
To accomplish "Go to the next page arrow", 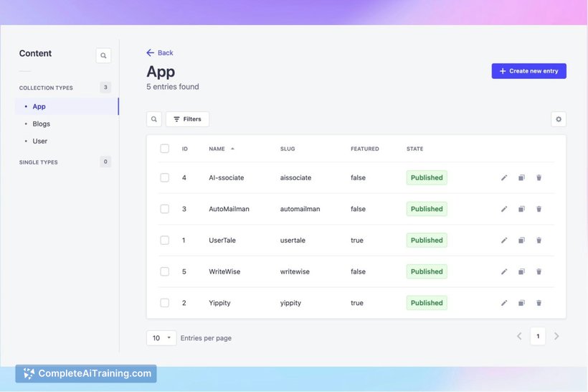I will [556, 336].
